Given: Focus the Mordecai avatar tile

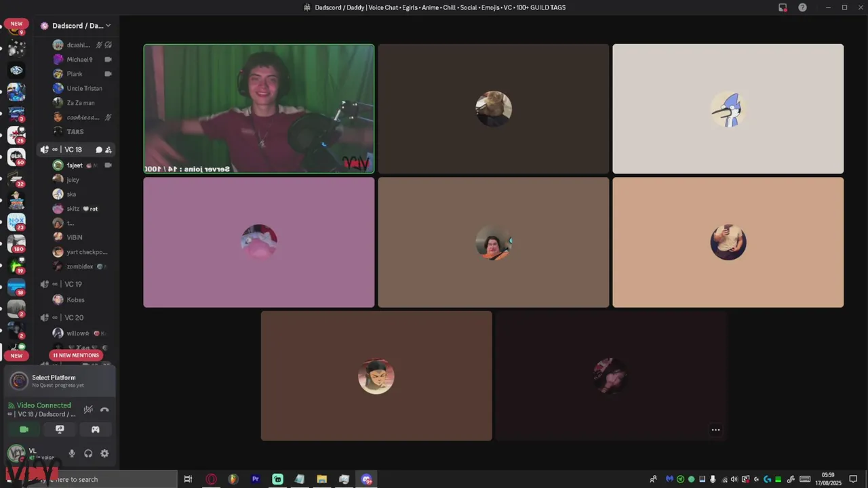Looking at the screenshot, I should (728, 108).
